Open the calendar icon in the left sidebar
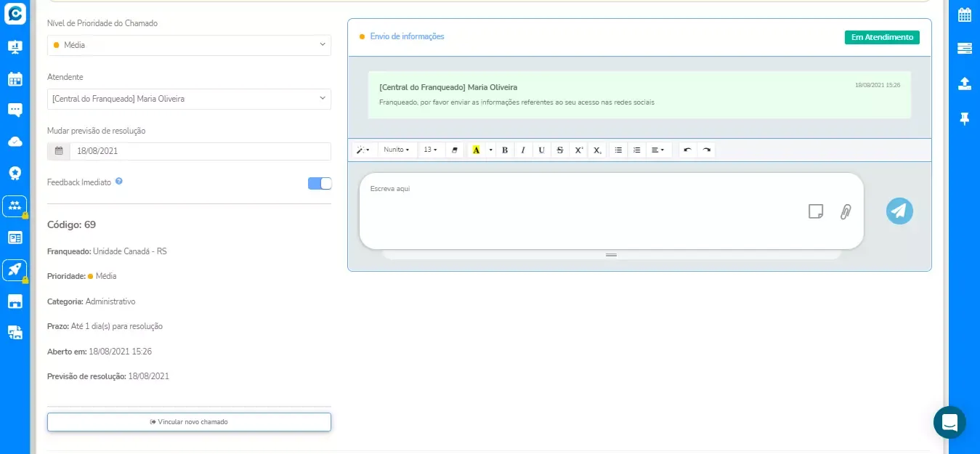The width and height of the screenshot is (980, 454). pyautogui.click(x=15, y=78)
